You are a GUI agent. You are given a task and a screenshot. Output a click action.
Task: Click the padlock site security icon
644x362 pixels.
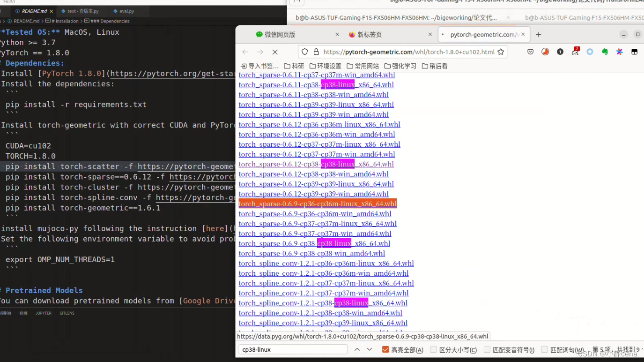click(x=316, y=52)
